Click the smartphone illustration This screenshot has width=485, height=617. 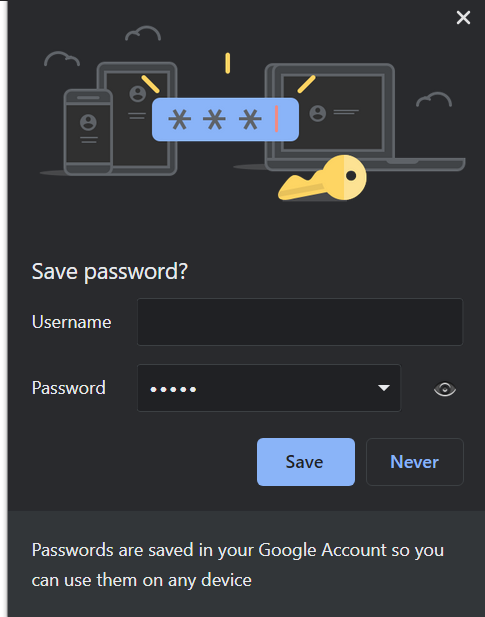tap(88, 132)
